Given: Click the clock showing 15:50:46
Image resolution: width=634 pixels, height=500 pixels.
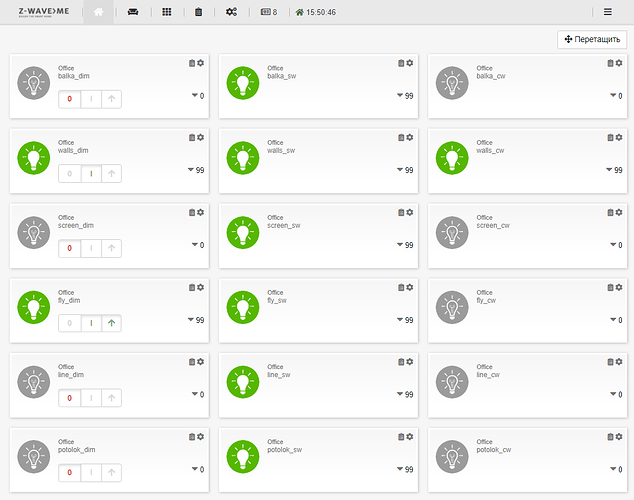Looking at the screenshot, I should tap(316, 12).
